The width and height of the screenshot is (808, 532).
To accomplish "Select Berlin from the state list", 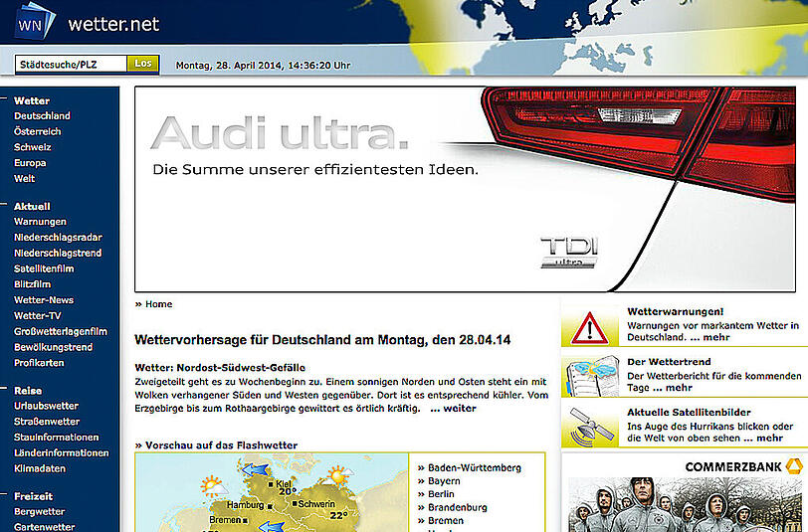I will pos(441,494).
